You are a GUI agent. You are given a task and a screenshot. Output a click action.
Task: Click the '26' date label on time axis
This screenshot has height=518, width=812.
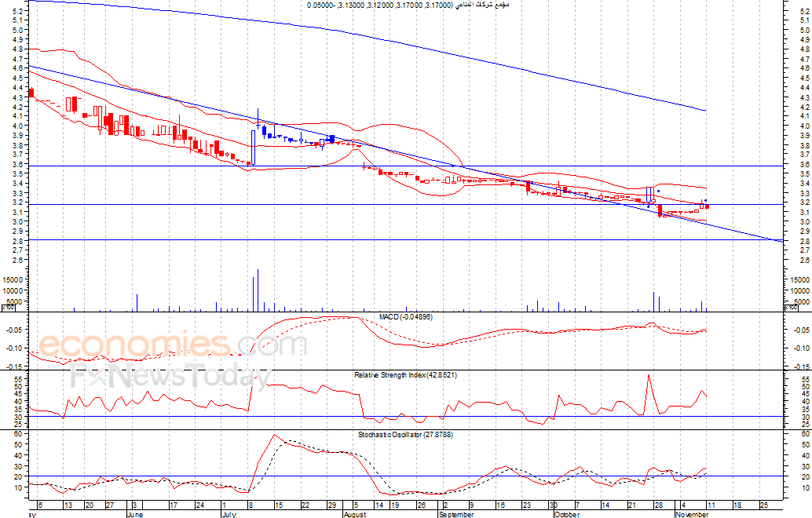422,505
